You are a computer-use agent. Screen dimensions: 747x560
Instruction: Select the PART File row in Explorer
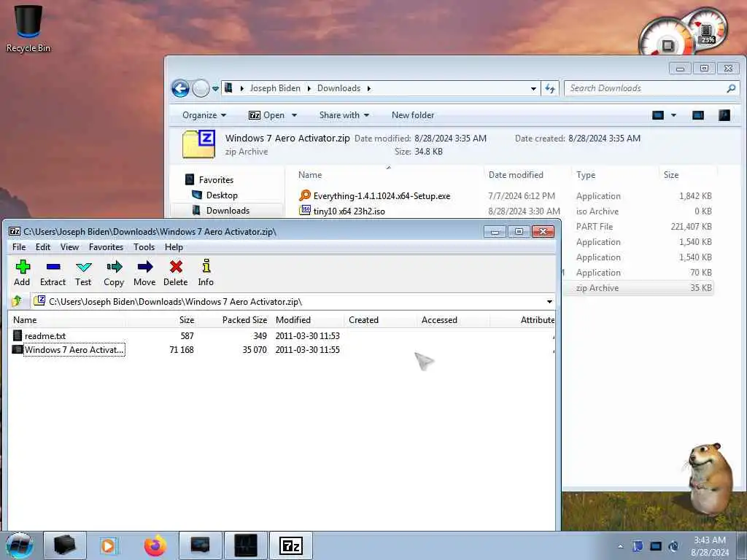pyautogui.click(x=638, y=227)
